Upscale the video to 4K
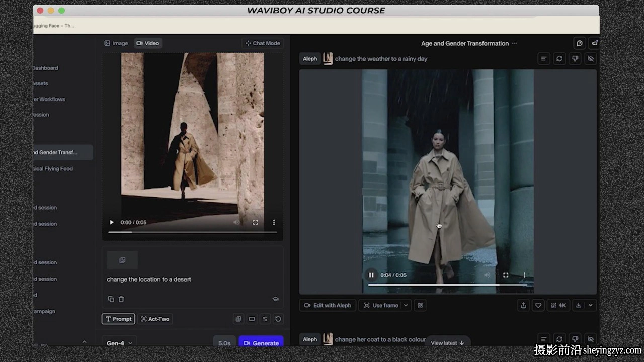Screen dimensions: 644x362 click(558, 305)
